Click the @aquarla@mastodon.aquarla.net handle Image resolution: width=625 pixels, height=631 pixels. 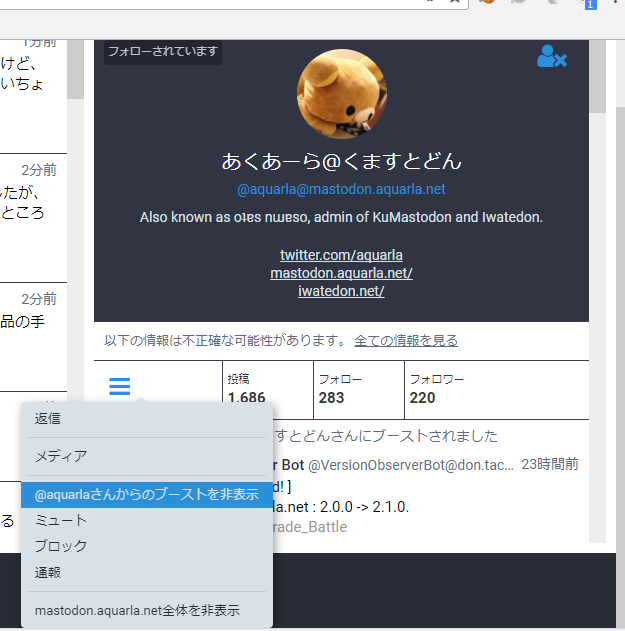click(341, 189)
